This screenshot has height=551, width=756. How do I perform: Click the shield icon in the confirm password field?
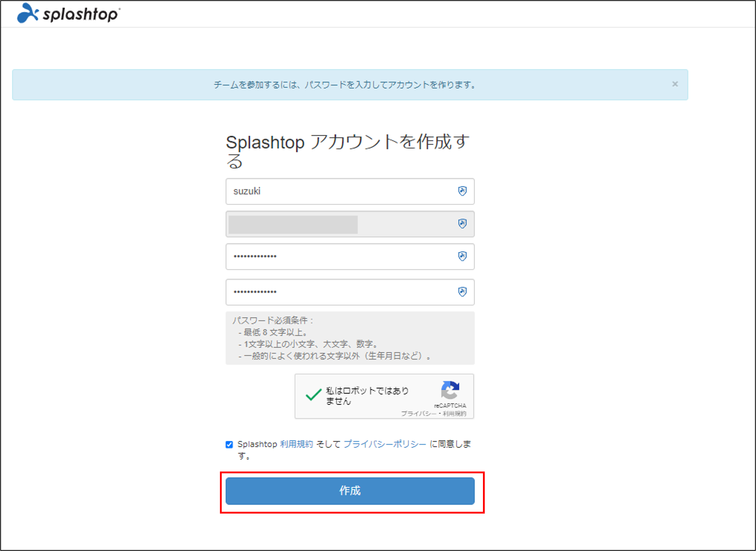coord(462,292)
